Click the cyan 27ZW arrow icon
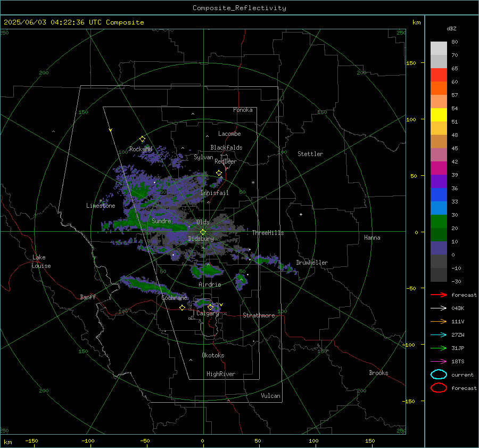Image resolution: width=479 pixels, height=448 pixels. 439,335
